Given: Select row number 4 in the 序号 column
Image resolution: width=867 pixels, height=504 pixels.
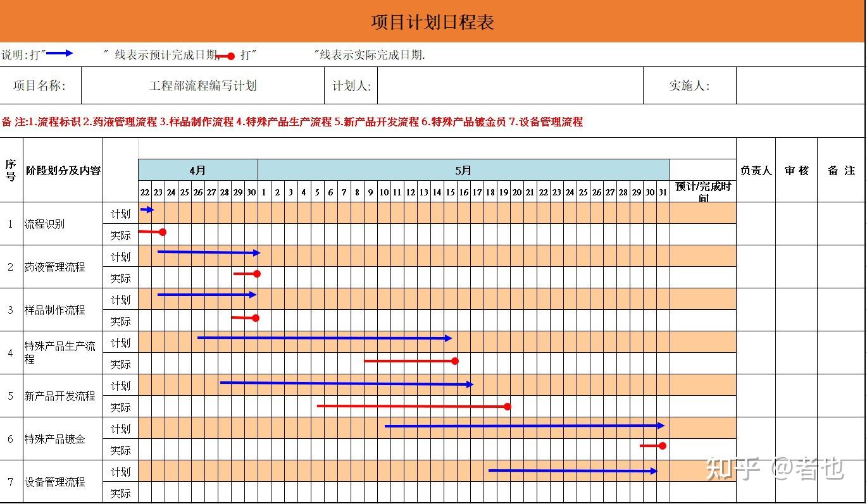Looking at the screenshot, I should click(11, 353).
